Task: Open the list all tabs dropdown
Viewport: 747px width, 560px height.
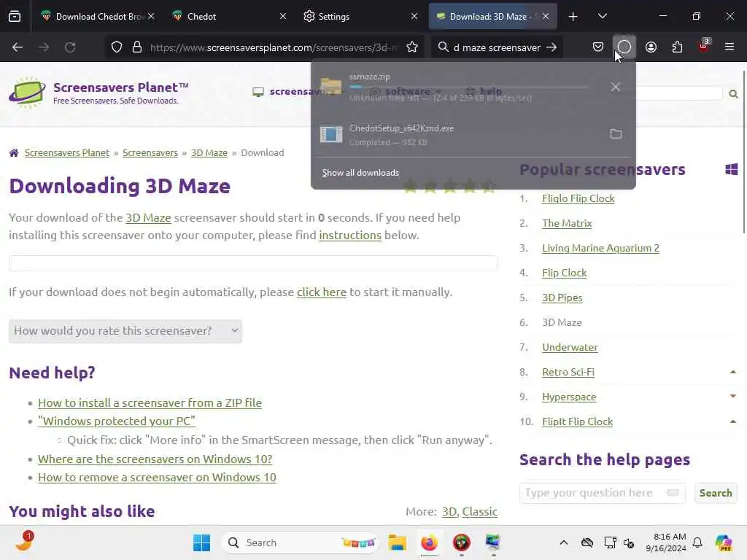Action: coord(602,16)
